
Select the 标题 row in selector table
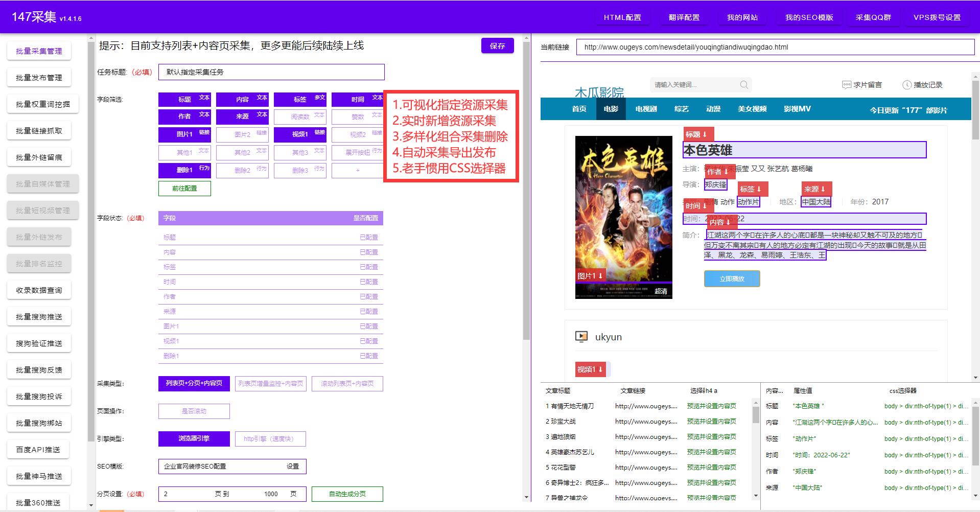point(867,406)
